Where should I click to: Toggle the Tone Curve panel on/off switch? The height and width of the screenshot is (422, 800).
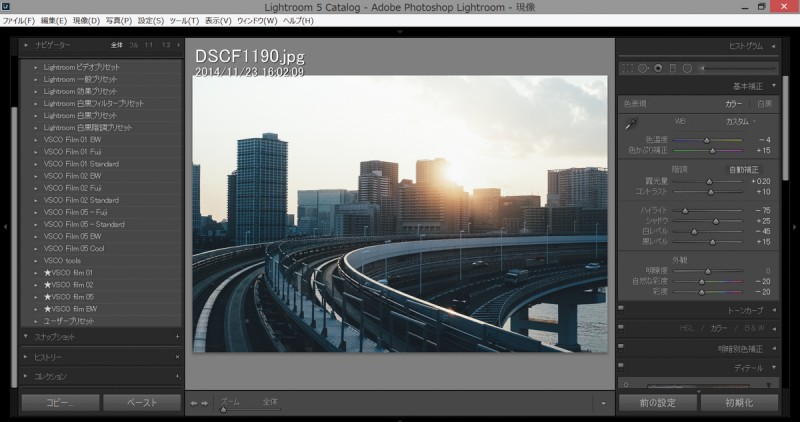(x=621, y=310)
